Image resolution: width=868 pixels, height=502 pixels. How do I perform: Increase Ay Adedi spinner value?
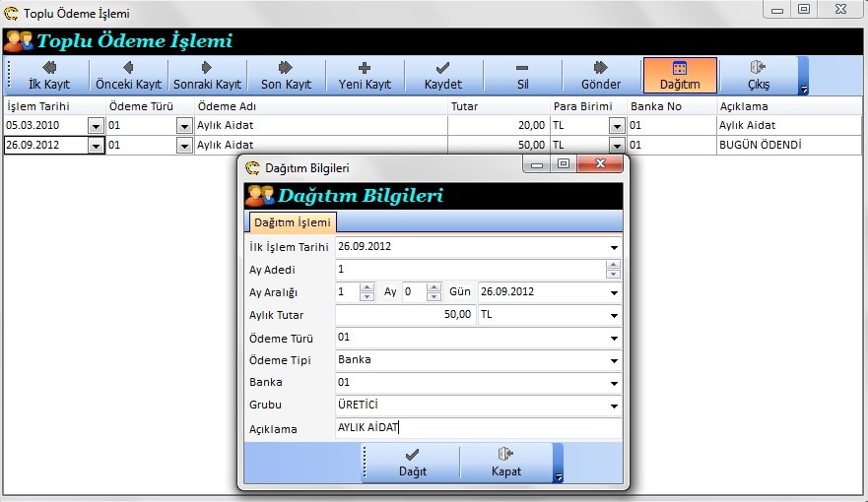(614, 265)
